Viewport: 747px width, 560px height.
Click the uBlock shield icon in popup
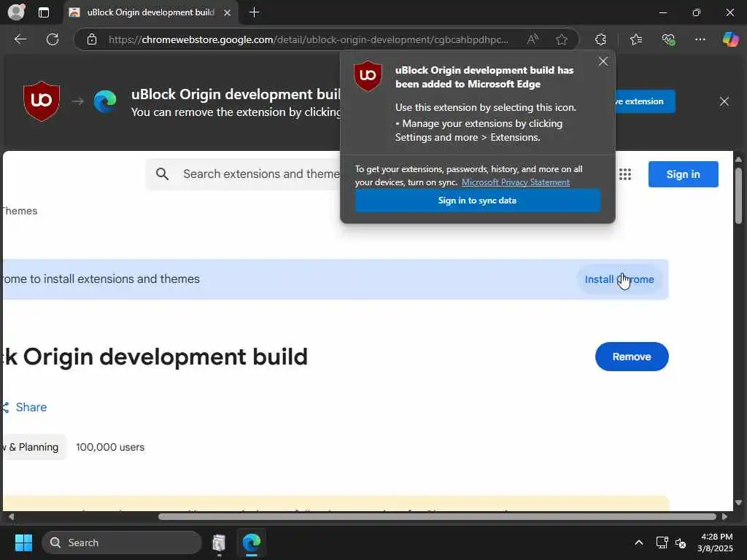point(368,76)
